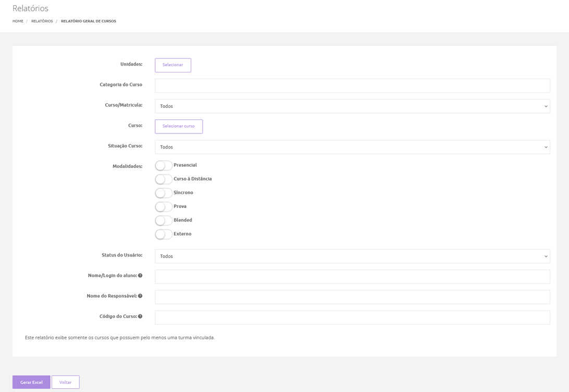Click Selecionar button for Unidades

point(173,65)
